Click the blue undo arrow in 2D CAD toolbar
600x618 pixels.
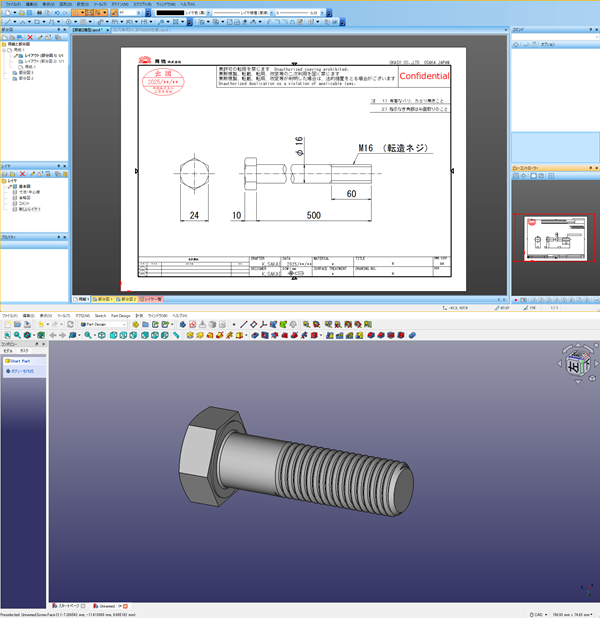pyautogui.click(x=57, y=13)
